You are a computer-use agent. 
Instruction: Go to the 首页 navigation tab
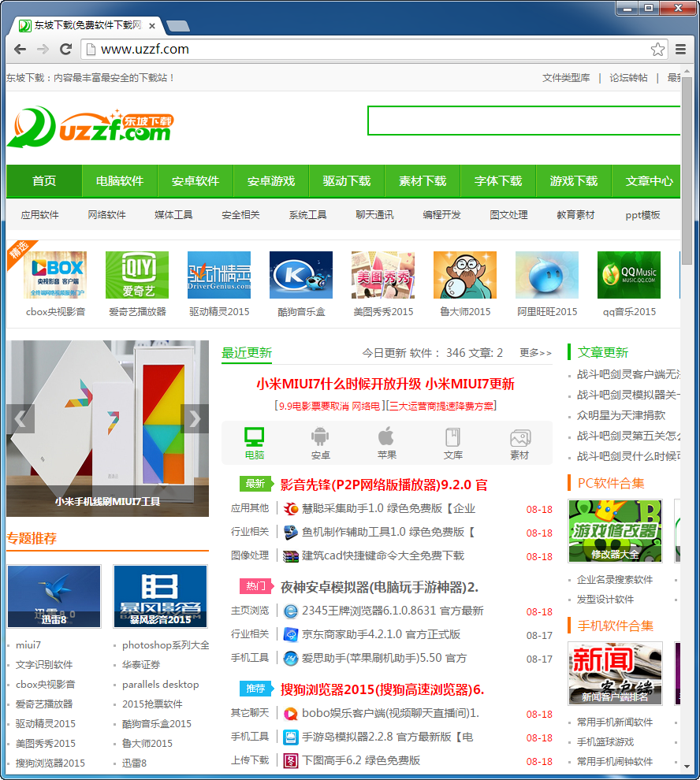pyautogui.click(x=44, y=181)
